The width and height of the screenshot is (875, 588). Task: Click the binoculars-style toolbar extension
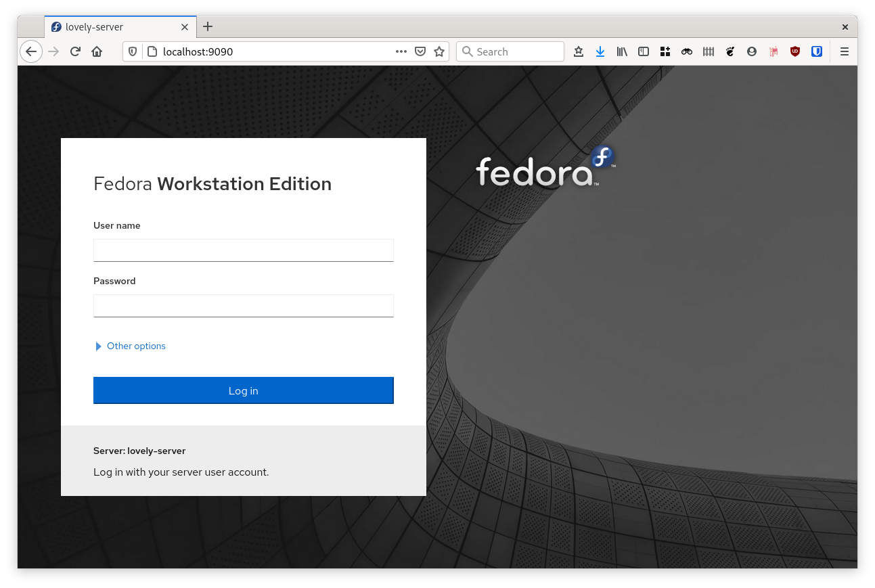pyautogui.click(x=687, y=51)
